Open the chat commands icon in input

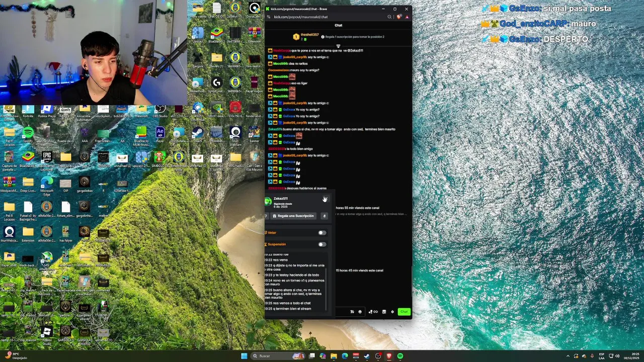(x=352, y=312)
